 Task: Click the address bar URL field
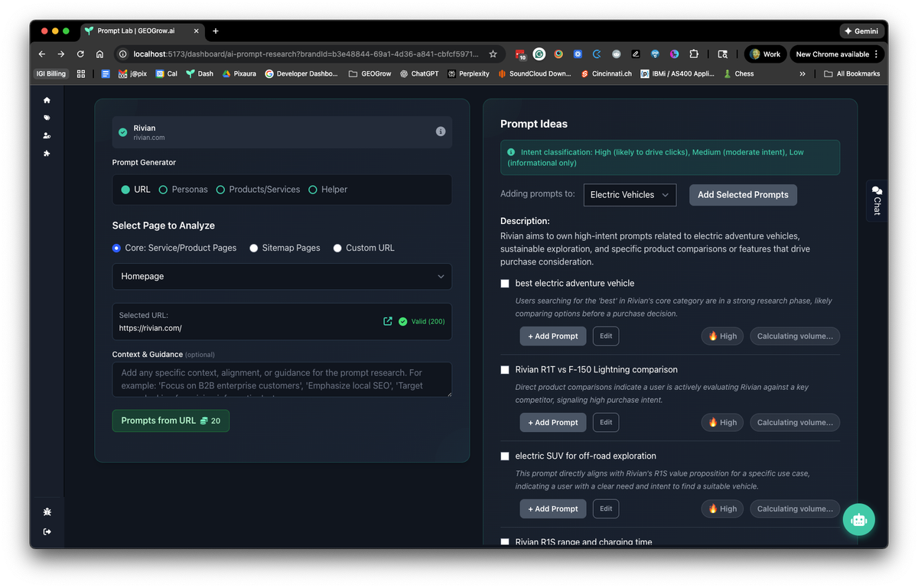point(306,54)
